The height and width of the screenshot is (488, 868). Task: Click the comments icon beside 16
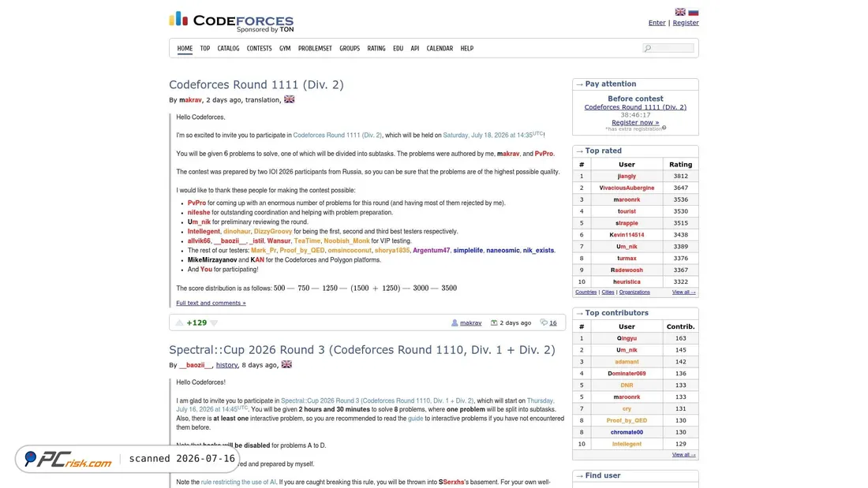(544, 322)
